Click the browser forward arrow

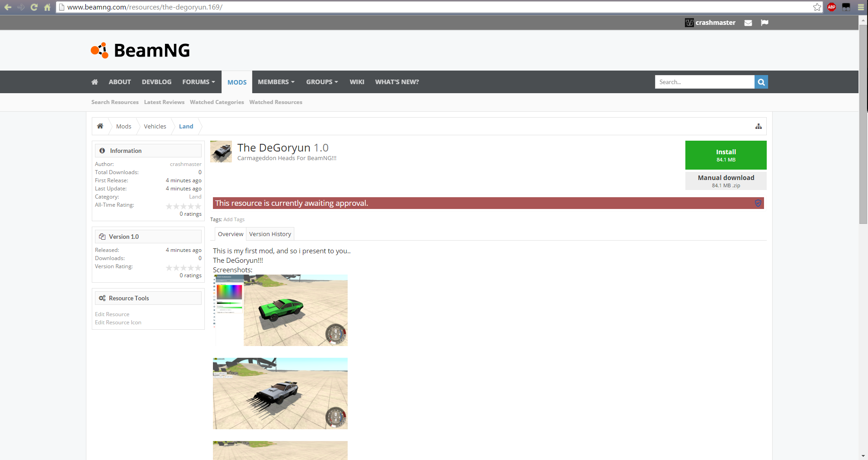tap(21, 7)
